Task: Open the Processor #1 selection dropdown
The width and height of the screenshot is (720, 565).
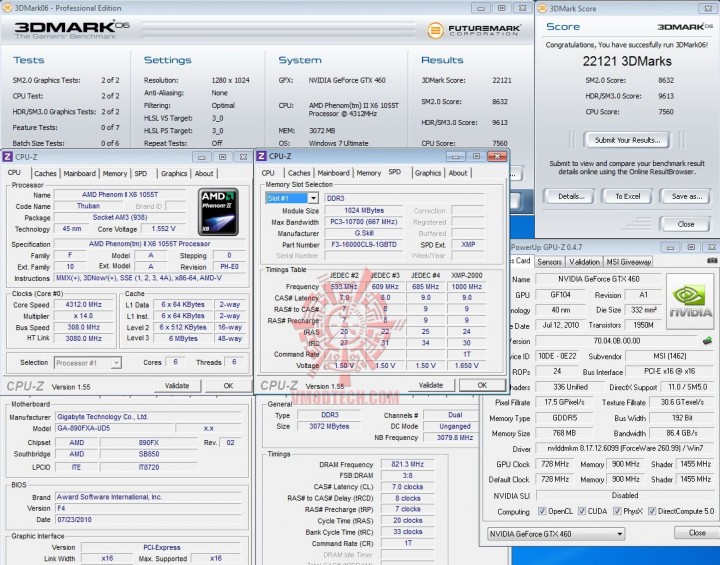Action: 116,363
